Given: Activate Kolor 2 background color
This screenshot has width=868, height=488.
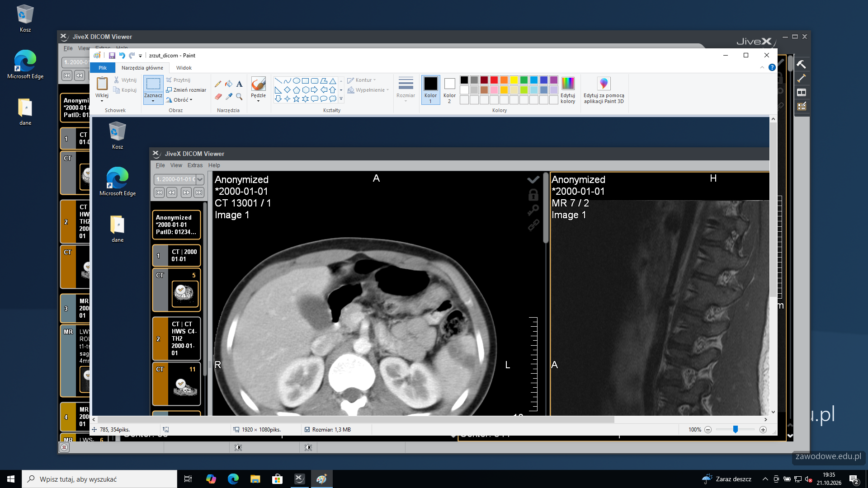Looking at the screenshot, I should pyautogui.click(x=449, y=90).
